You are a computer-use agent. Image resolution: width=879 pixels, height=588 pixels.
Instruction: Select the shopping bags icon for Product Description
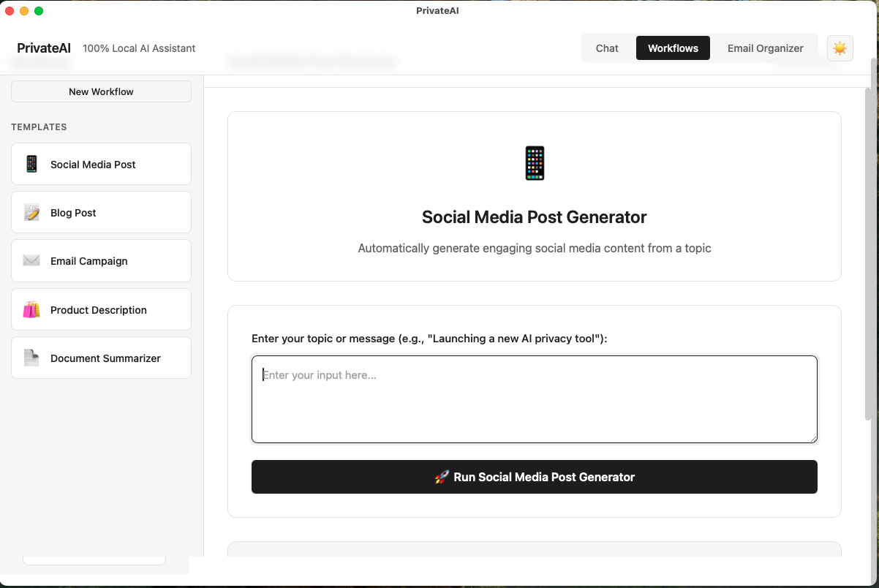point(31,309)
